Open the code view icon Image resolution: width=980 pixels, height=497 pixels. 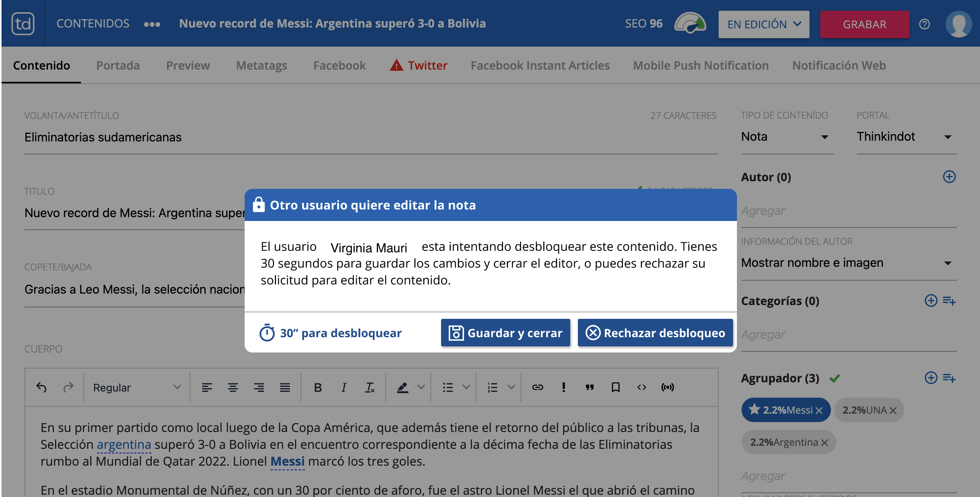tap(641, 387)
